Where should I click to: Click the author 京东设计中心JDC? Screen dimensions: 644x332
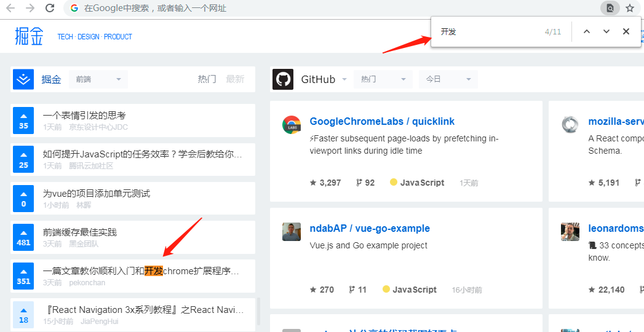pos(98,127)
